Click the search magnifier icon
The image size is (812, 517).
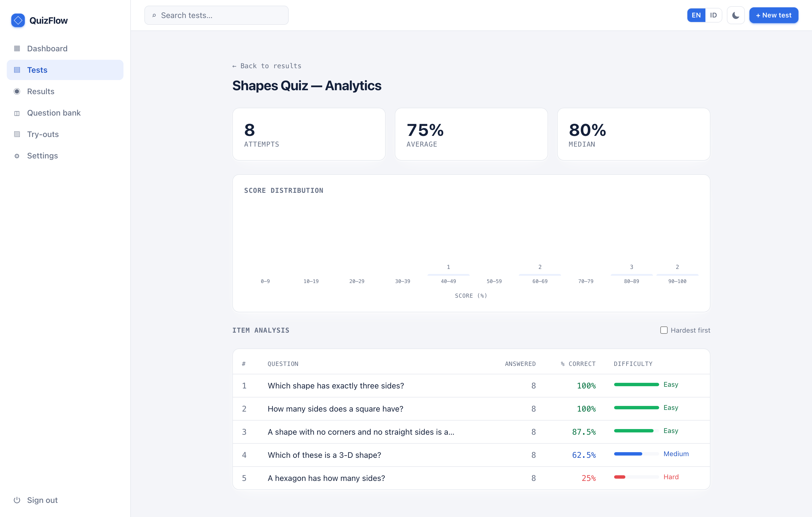[154, 15]
